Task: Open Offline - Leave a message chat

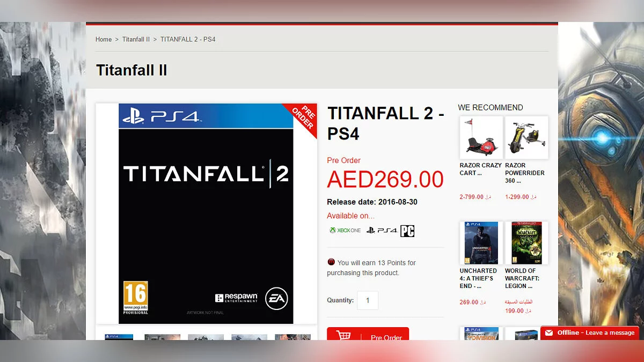Action: point(590,333)
